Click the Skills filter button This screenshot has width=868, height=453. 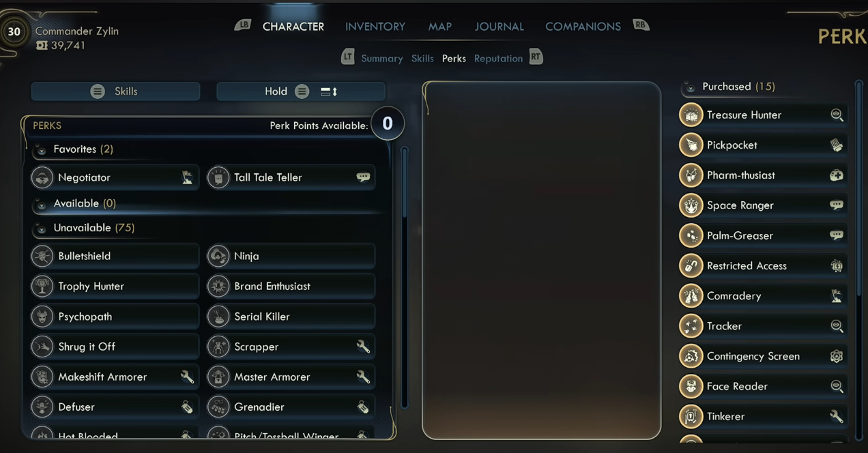115,91
